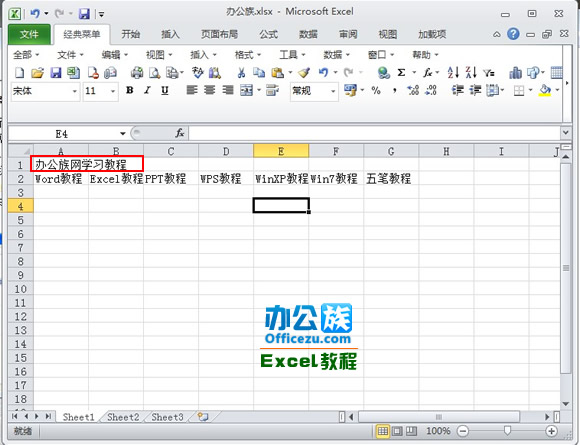580x445 pixels.
Task: Open the 格式 classic menu
Action: click(x=248, y=55)
